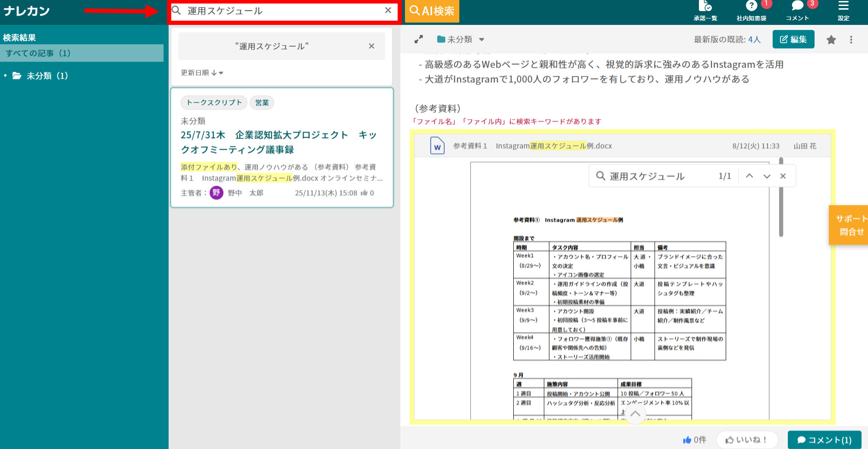Click the (参考資料) section heading

pos(438,108)
